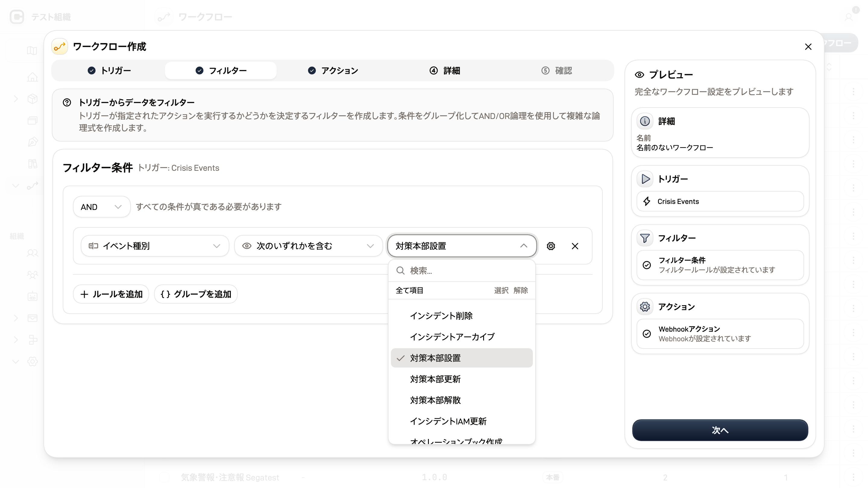Click the gear icon in アクション preview card
868x488 pixels.
[x=645, y=307]
